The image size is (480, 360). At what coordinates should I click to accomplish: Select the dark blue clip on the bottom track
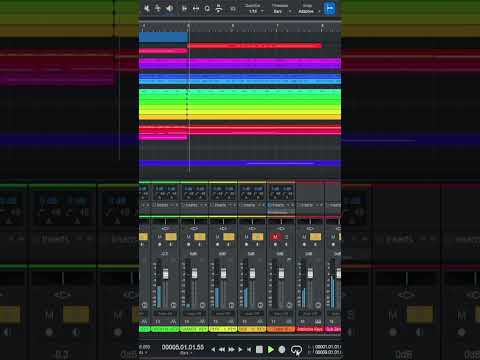[x=240, y=163]
